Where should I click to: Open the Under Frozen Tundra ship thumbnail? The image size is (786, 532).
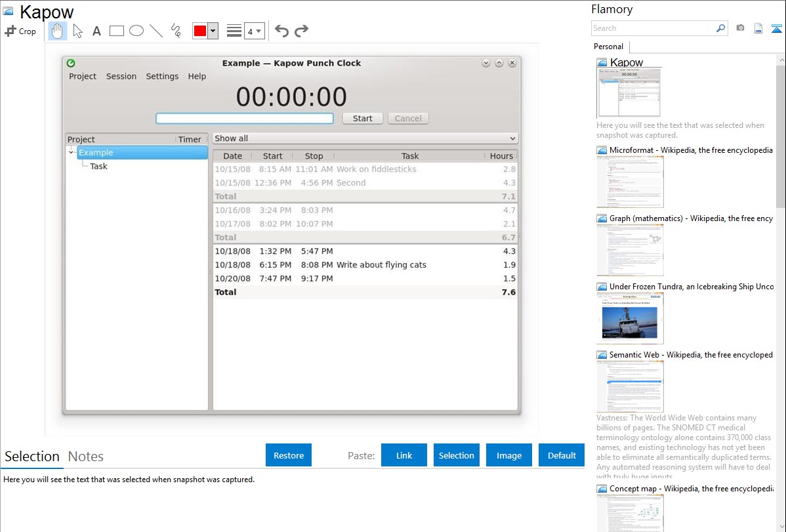[x=630, y=318]
